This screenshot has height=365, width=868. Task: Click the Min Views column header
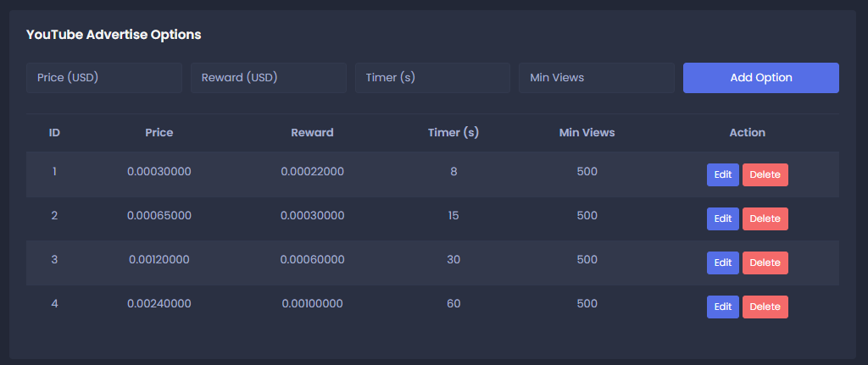tap(587, 133)
